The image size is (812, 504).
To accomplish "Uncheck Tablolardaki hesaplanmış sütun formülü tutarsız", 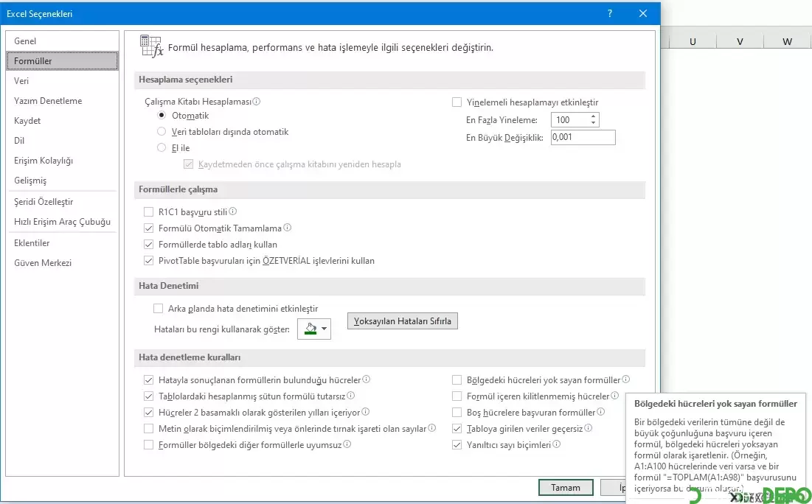I will [x=149, y=396].
